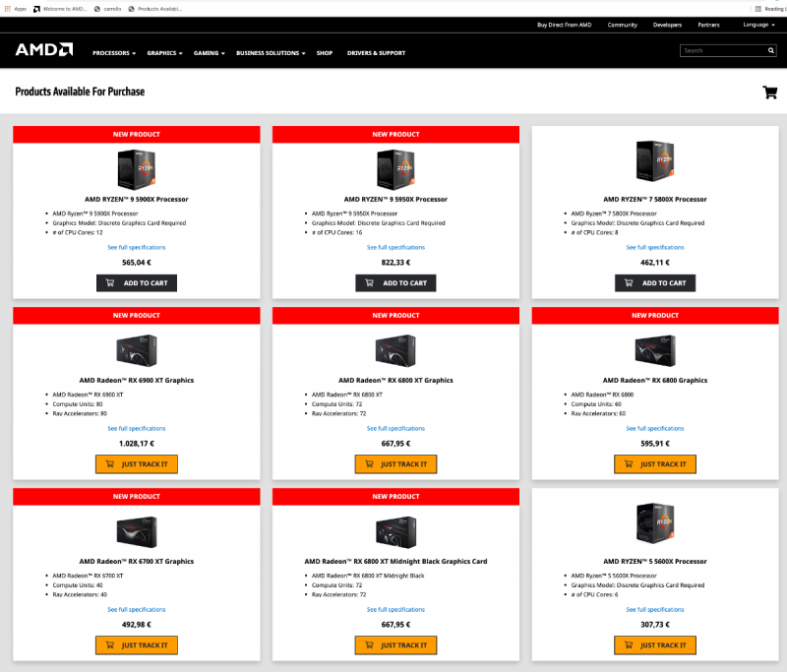Expand the Graphics menu
Viewport: 787px width, 672px height.
pyautogui.click(x=164, y=53)
